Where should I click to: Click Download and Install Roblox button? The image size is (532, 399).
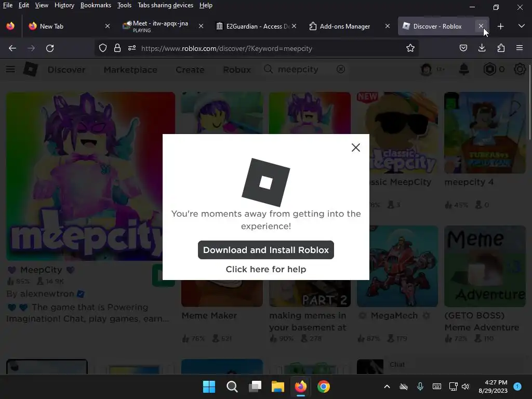(266, 250)
